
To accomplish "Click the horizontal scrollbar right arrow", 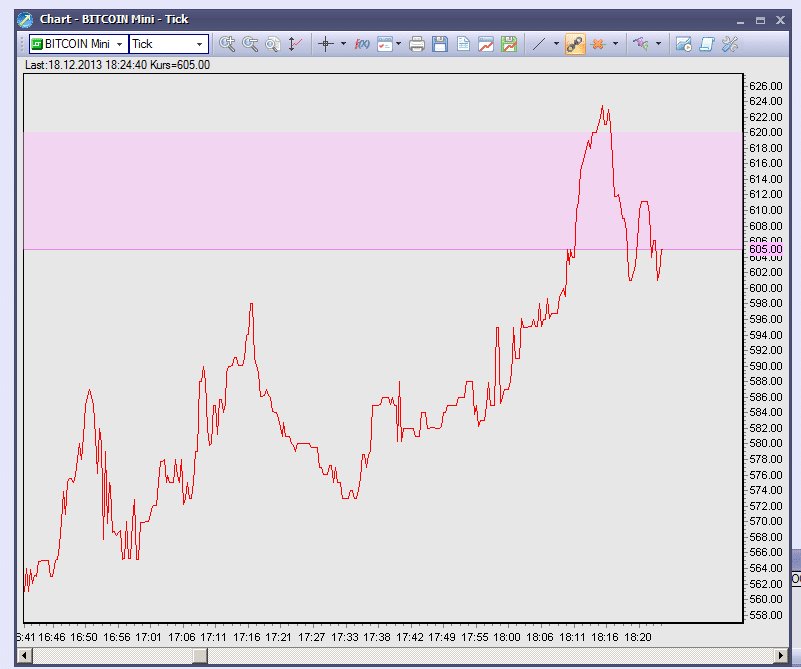I will pos(782,655).
